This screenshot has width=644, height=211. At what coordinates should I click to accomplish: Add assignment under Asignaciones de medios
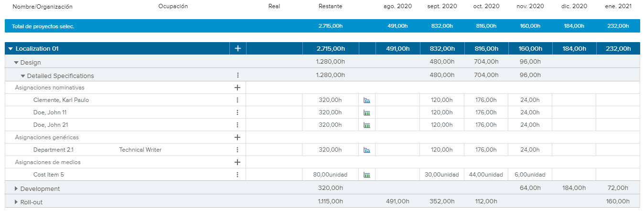click(x=237, y=162)
